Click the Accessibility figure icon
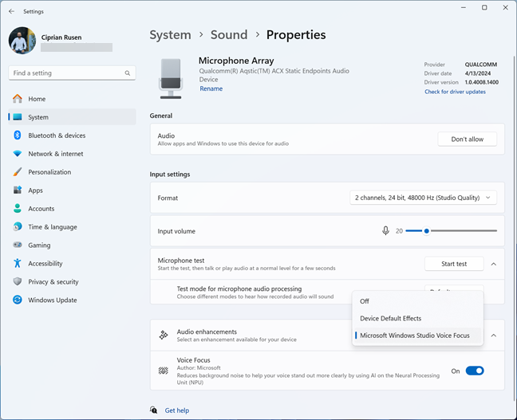Image resolution: width=517 pixels, height=420 pixels. 17,263
